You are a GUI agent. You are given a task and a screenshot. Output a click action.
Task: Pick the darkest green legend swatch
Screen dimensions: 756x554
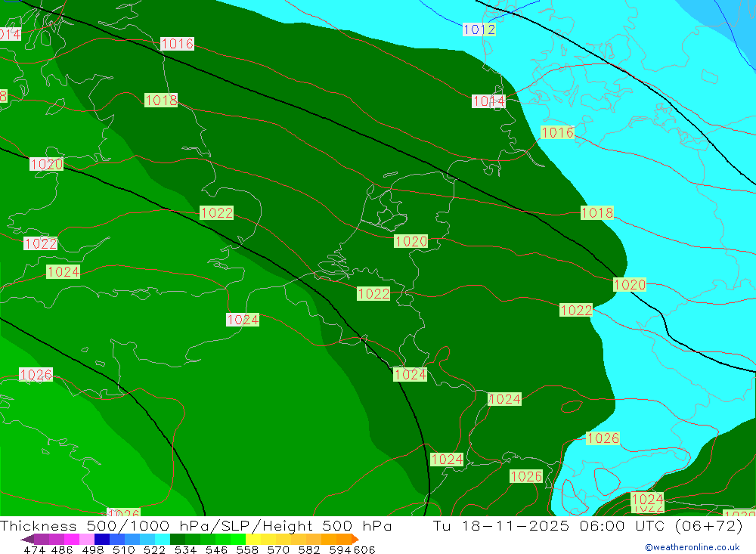(x=178, y=539)
